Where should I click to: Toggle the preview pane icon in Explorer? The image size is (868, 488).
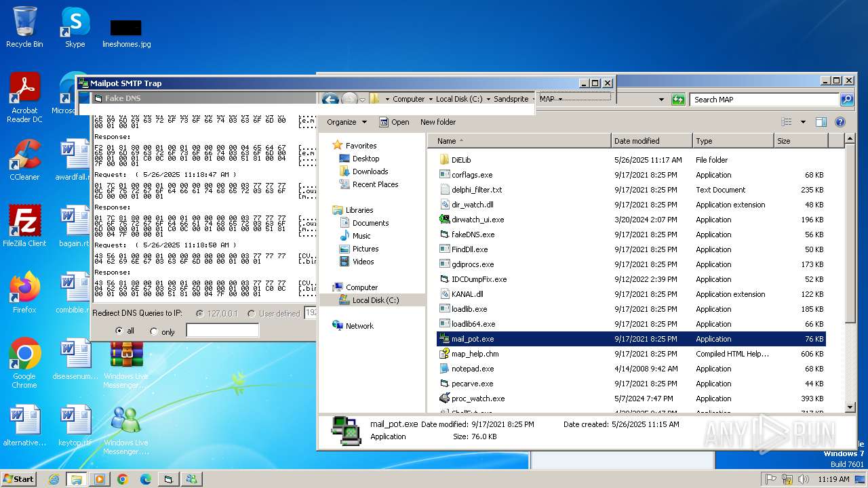821,122
